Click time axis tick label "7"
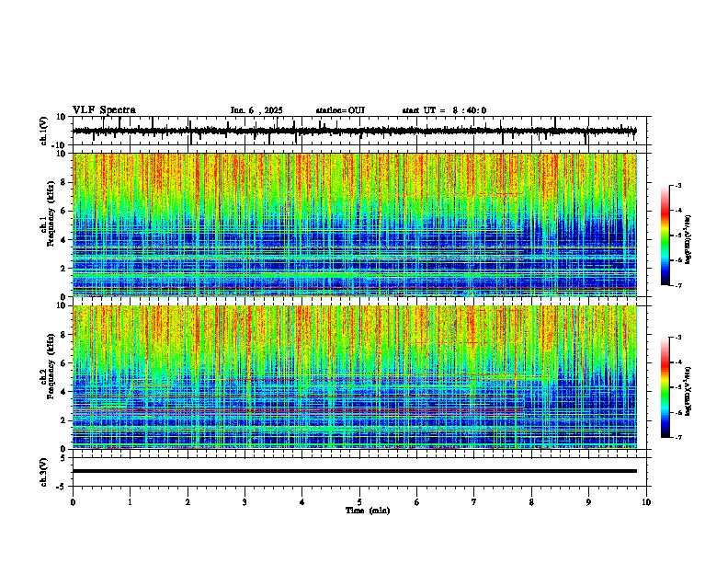Viewport: 728px width, 563px height. pos(474,502)
